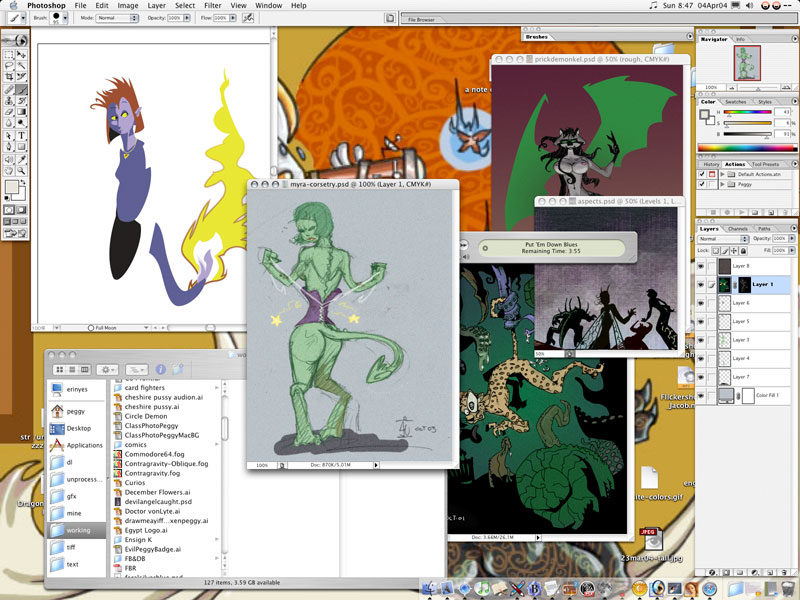
Task: Toggle Default Actions.atn checkbox
Action: (x=702, y=174)
